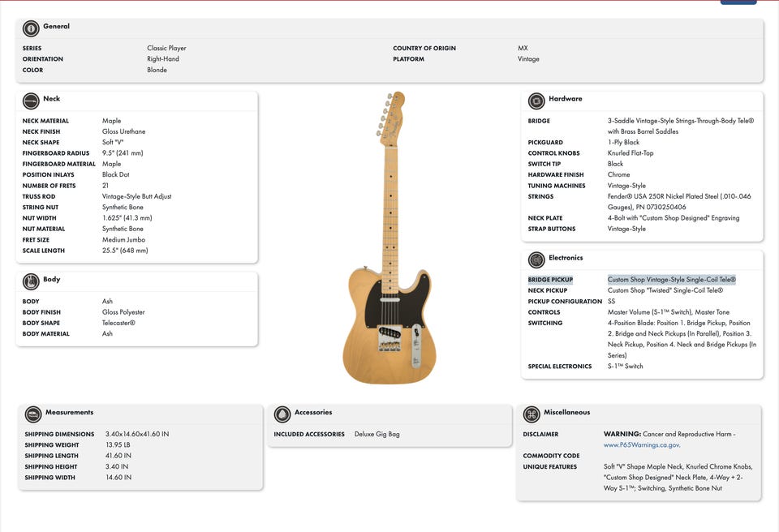Click the highlighted Bridge Pickup label
Viewport: 779px width, 532px height.
click(550, 280)
